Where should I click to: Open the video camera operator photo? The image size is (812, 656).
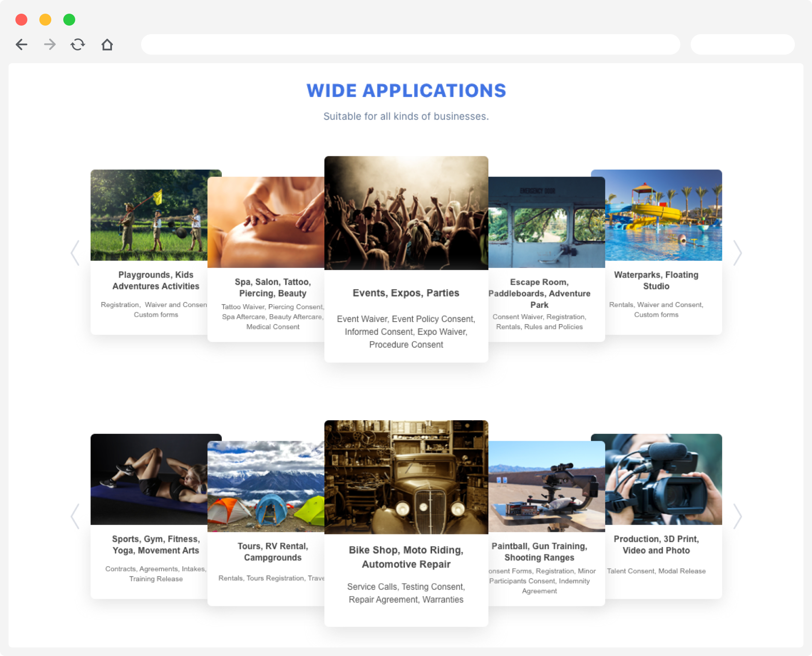point(664,480)
